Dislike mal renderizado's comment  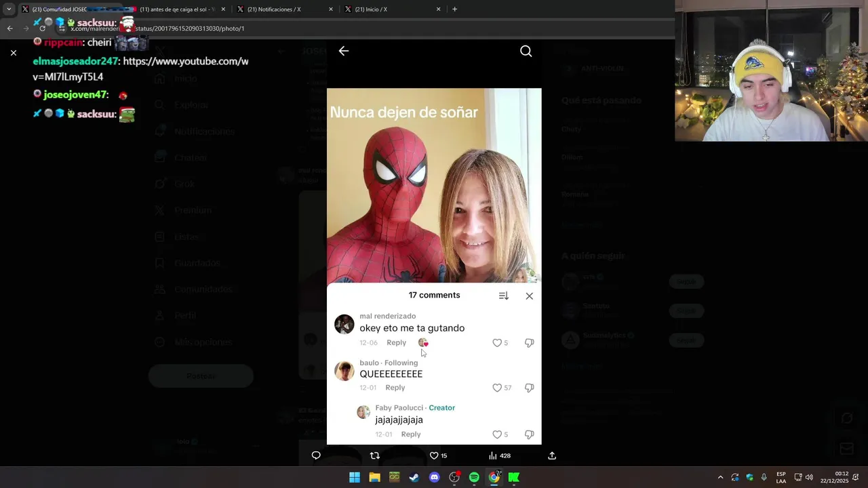(530, 343)
